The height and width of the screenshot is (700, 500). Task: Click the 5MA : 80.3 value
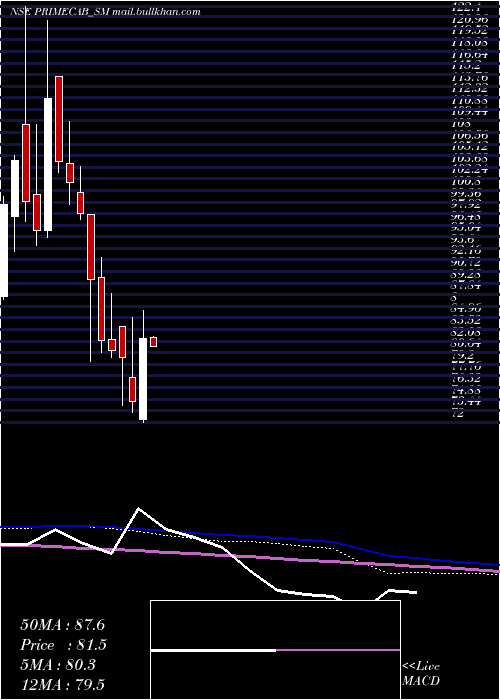(58, 665)
